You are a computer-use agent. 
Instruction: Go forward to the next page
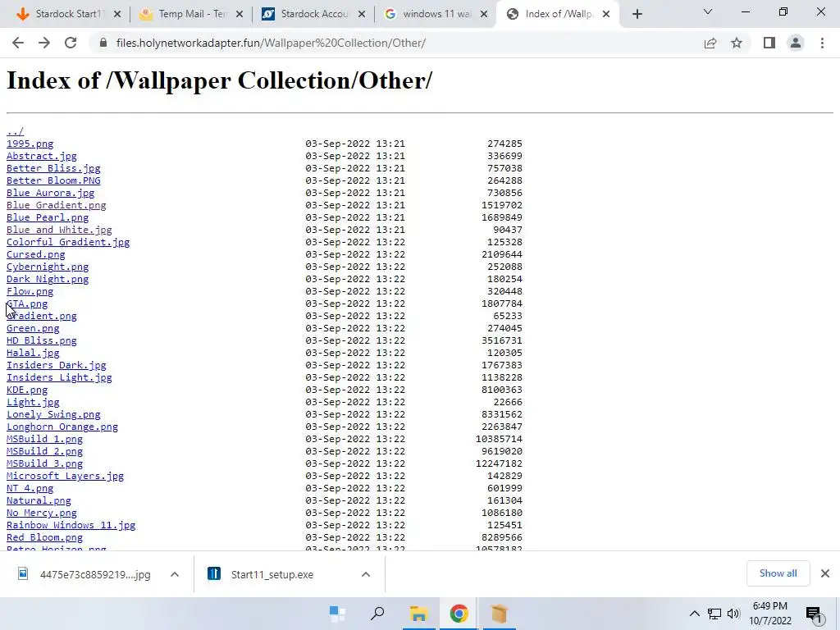point(44,43)
